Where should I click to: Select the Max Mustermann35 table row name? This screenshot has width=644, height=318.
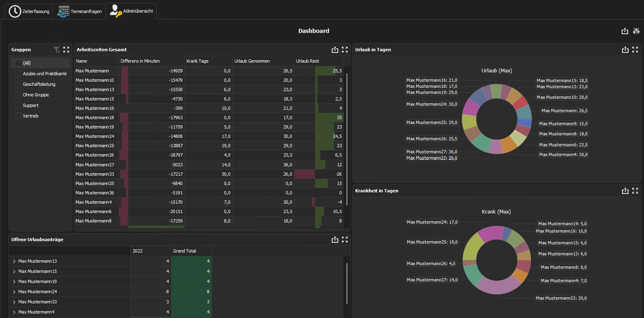coord(95,183)
